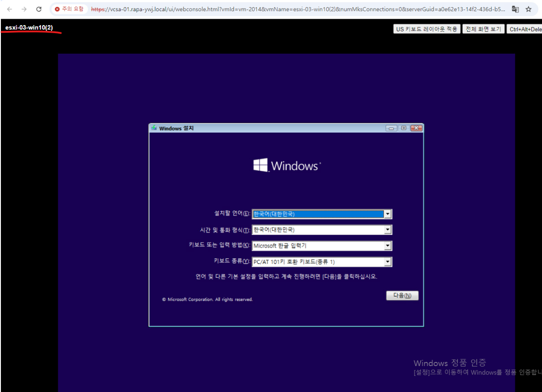Open the security warning chip 주의 요함
Viewport: 542px width, 392px height.
[x=69, y=9]
